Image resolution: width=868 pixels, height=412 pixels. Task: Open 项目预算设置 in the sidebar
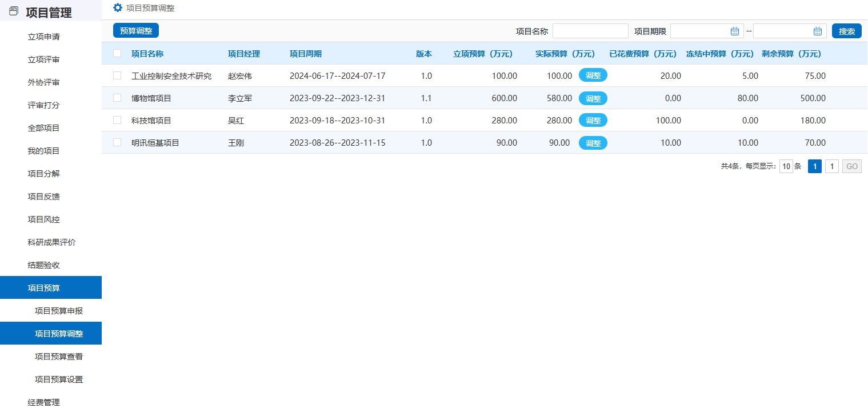pos(59,379)
